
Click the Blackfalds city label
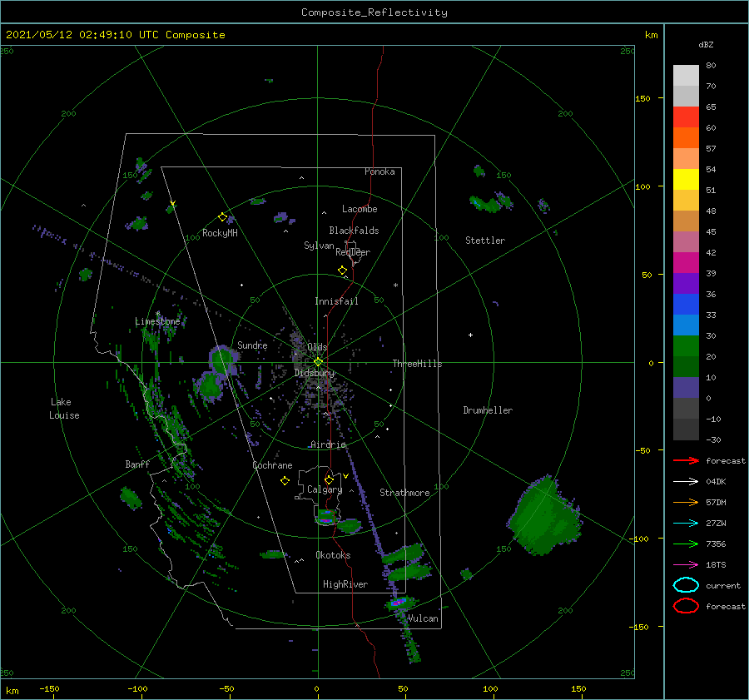(x=354, y=231)
